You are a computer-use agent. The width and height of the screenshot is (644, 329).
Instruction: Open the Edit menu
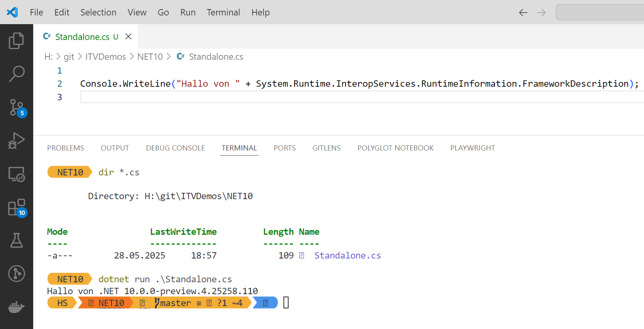point(62,12)
